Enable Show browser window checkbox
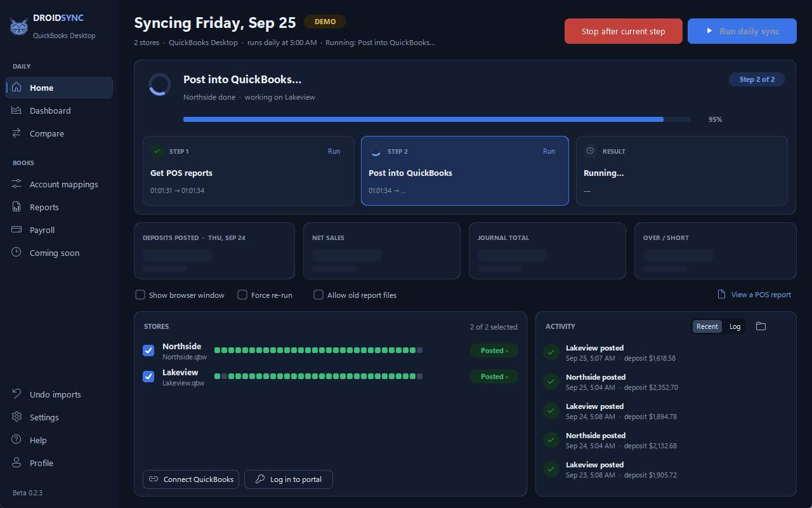The height and width of the screenshot is (508, 812). 140,295
